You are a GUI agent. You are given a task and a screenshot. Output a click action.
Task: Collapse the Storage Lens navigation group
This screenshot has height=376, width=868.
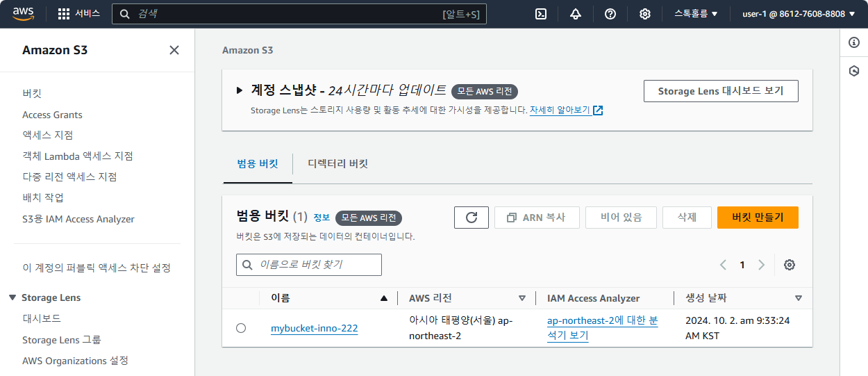(12, 297)
